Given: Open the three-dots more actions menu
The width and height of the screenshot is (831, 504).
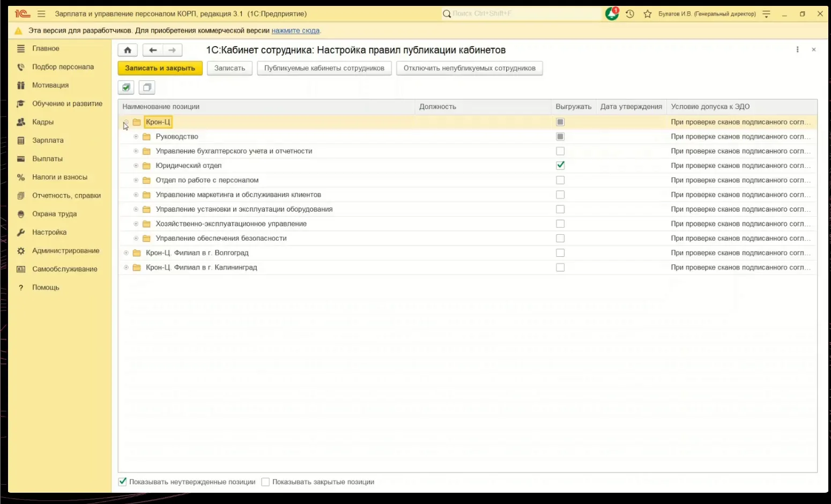Looking at the screenshot, I should tap(798, 50).
